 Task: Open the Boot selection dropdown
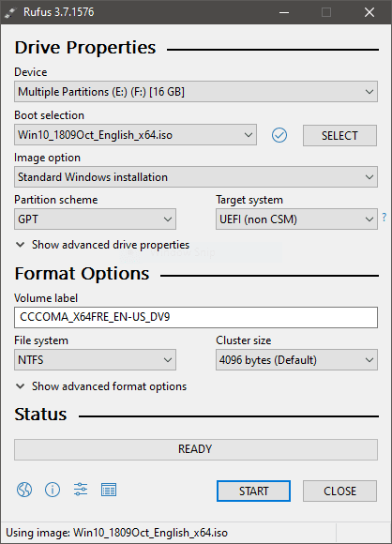tap(135, 135)
